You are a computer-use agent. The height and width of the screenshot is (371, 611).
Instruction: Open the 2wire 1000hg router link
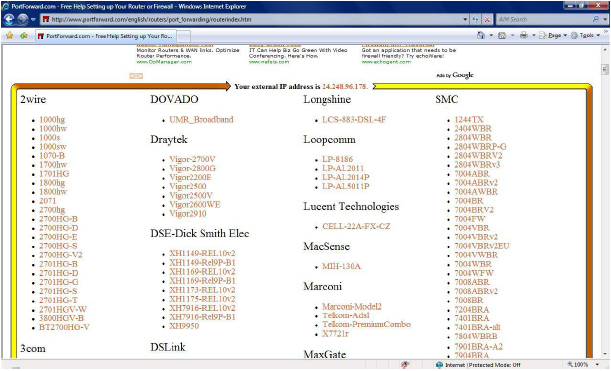(52, 120)
